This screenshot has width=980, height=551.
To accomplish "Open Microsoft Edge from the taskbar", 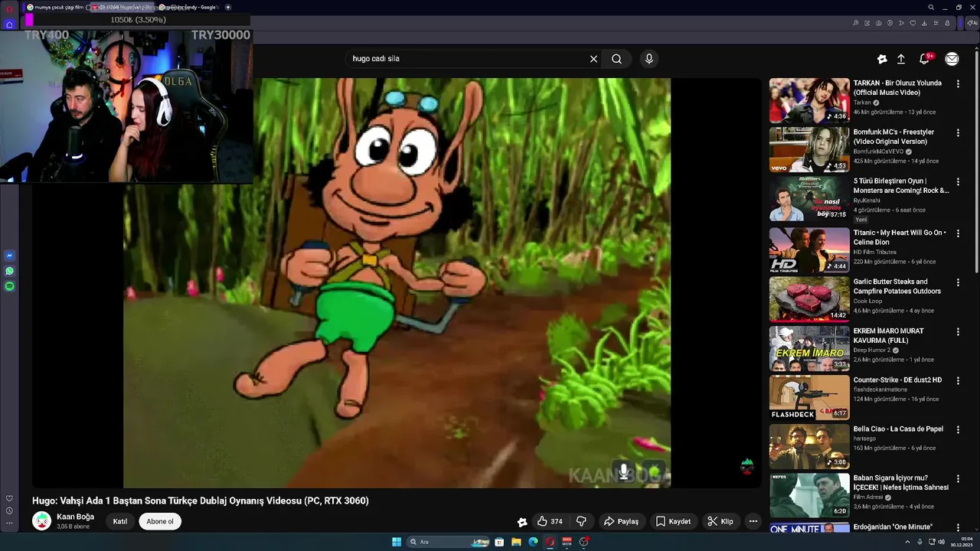I will [x=533, y=542].
